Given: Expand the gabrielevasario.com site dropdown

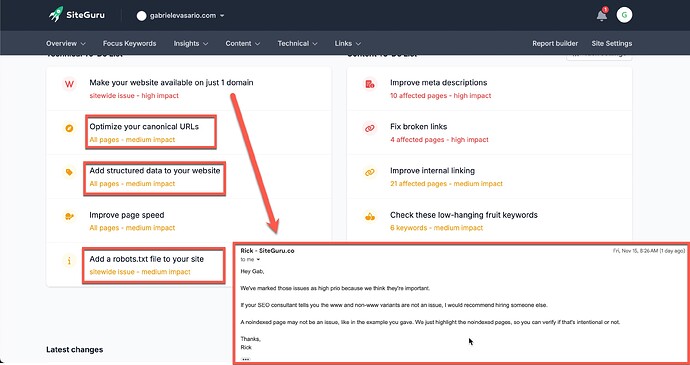Looking at the screenshot, I should [222, 15].
